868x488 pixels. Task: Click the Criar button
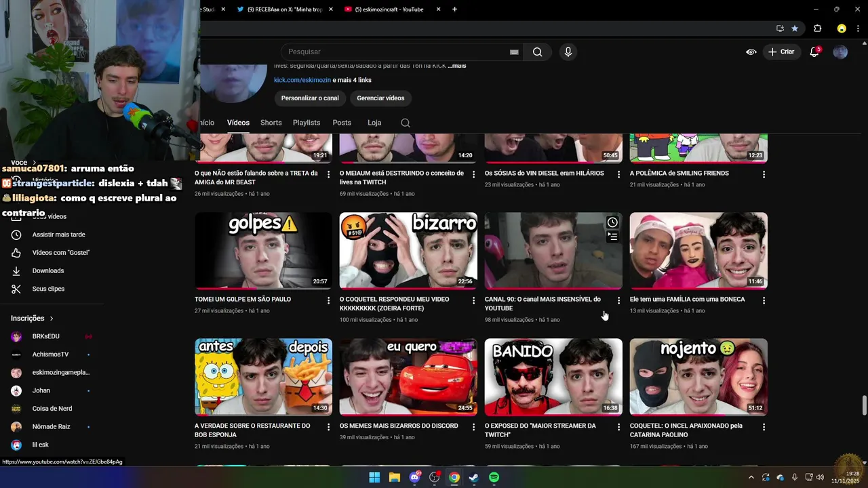pos(781,52)
